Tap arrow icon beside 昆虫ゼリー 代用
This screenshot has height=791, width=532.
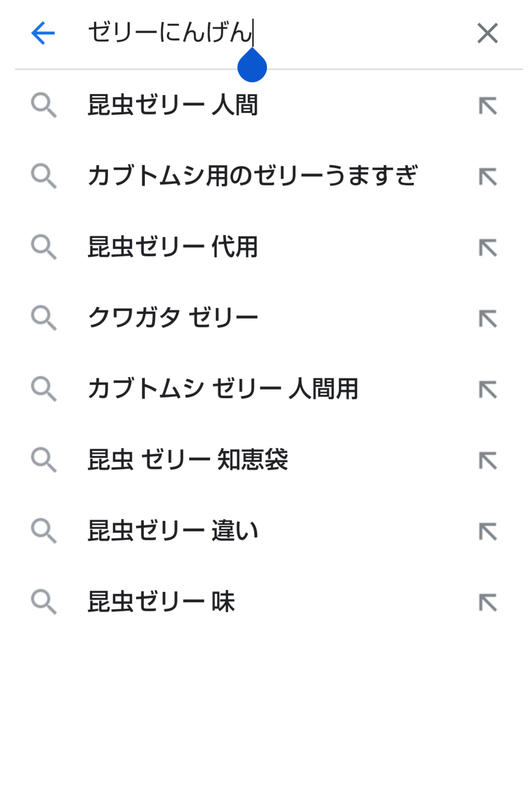[488, 248]
